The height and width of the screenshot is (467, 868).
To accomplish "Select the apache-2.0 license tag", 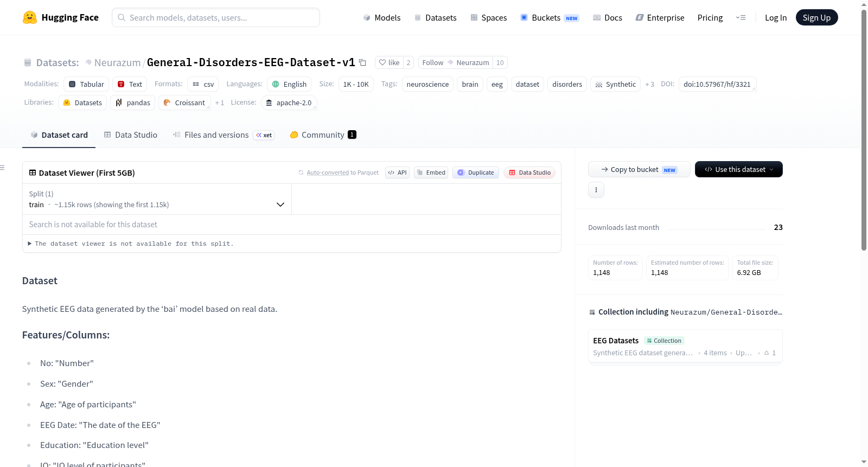I will (x=289, y=103).
